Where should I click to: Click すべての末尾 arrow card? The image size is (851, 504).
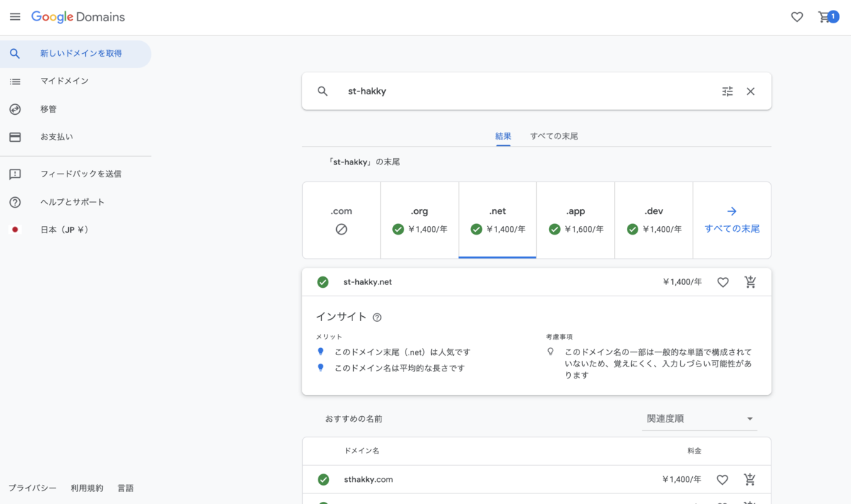pyautogui.click(x=732, y=220)
